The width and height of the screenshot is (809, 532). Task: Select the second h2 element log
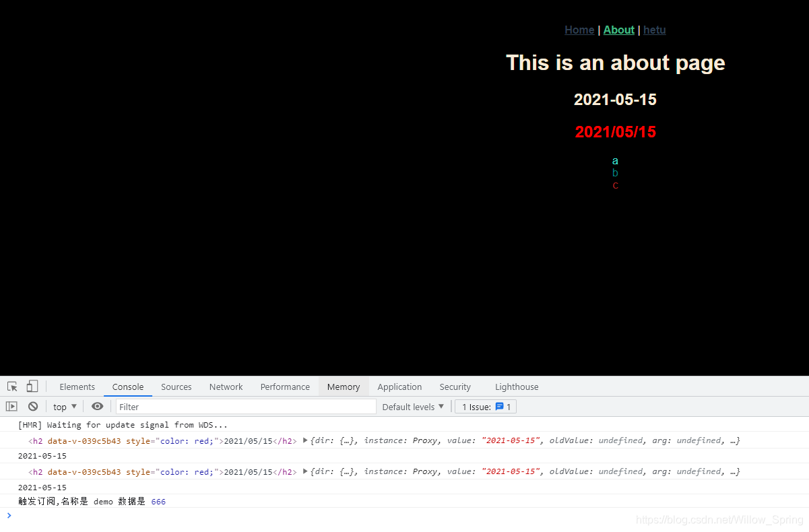pos(162,472)
